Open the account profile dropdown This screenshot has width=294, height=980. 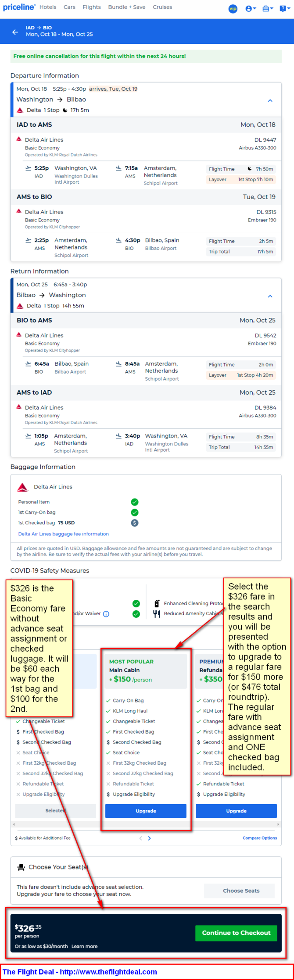point(251,8)
